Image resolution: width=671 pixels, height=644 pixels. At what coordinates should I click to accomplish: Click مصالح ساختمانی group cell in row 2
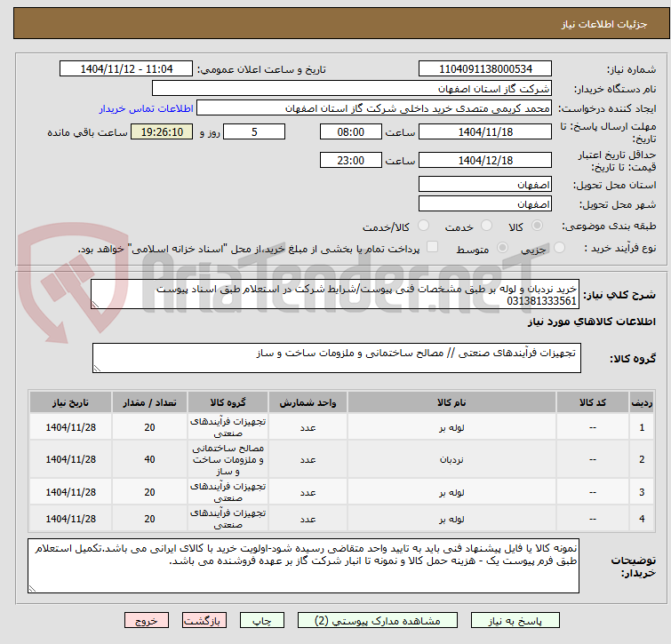(228, 460)
